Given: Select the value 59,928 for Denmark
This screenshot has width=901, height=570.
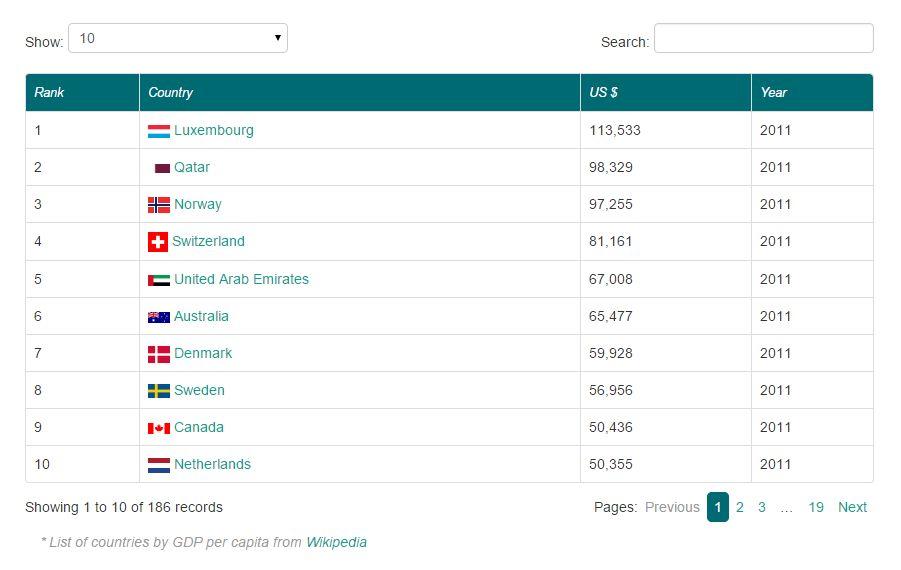Looking at the screenshot, I should (610, 353).
